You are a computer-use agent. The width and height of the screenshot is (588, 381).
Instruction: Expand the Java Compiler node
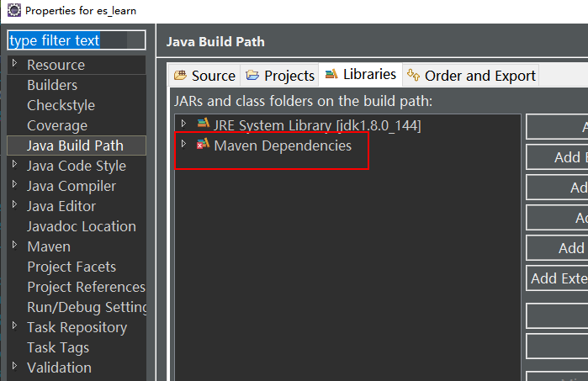click(14, 184)
